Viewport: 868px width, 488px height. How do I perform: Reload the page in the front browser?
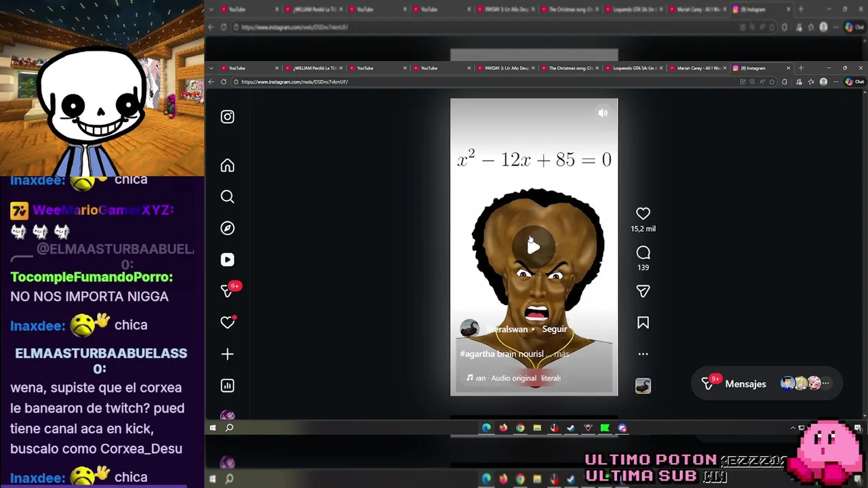click(224, 81)
